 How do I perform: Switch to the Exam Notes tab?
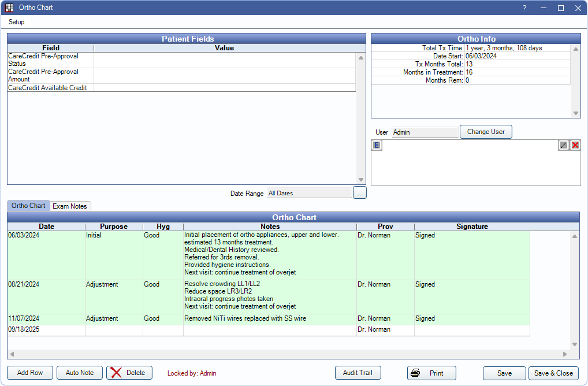pos(70,206)
